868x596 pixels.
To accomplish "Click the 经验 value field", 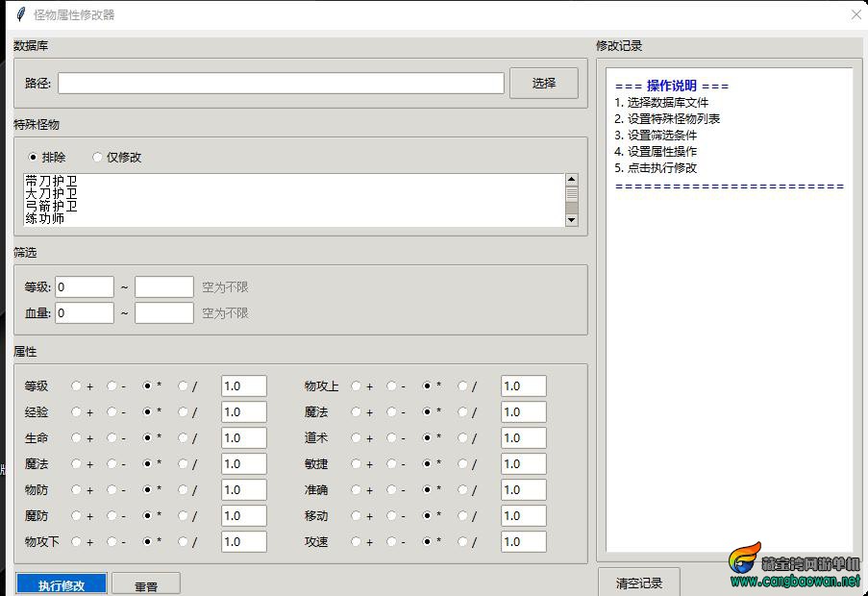I will (244, 411).
